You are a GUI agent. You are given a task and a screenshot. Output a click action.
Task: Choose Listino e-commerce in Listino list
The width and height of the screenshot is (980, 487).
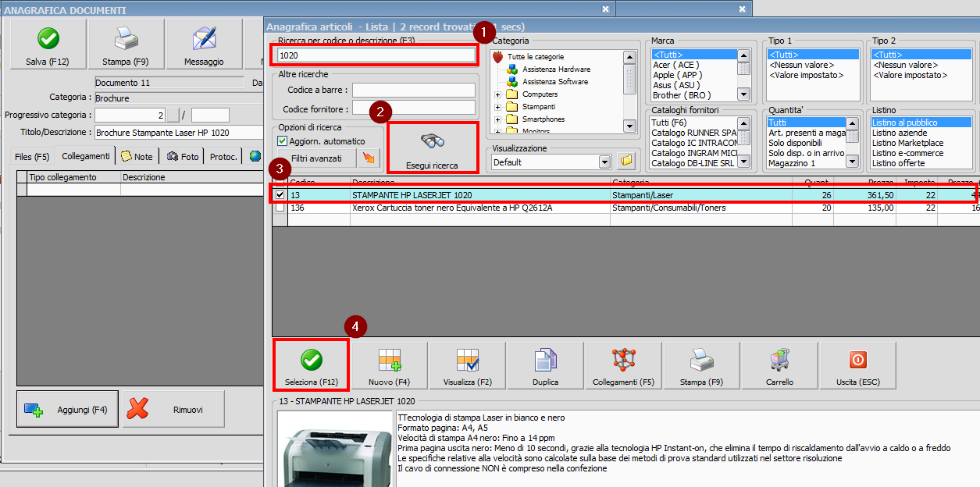point(908,153)
